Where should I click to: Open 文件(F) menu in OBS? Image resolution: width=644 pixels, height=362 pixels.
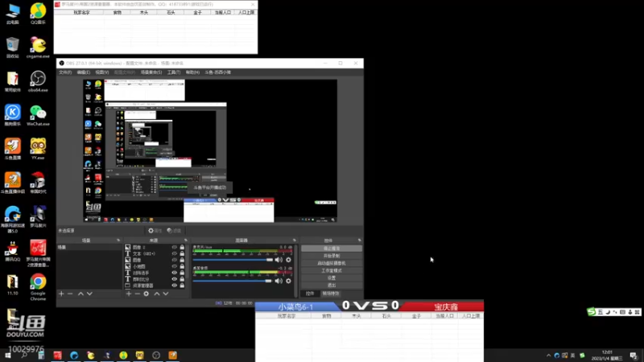pos(65,72)
